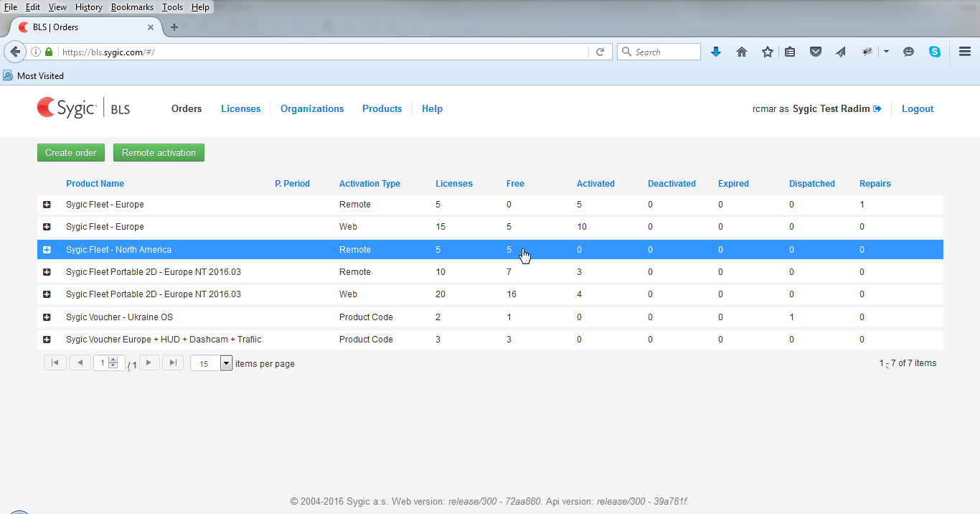The image size is (980, 514).
Task: Click the green padlock security icon
Action: (x=49, y=52)
